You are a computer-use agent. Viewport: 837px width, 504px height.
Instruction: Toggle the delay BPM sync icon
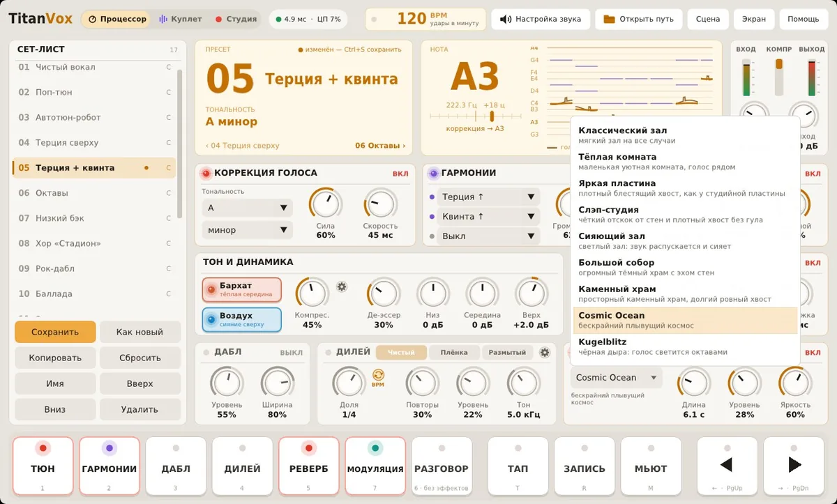point(378,377)
